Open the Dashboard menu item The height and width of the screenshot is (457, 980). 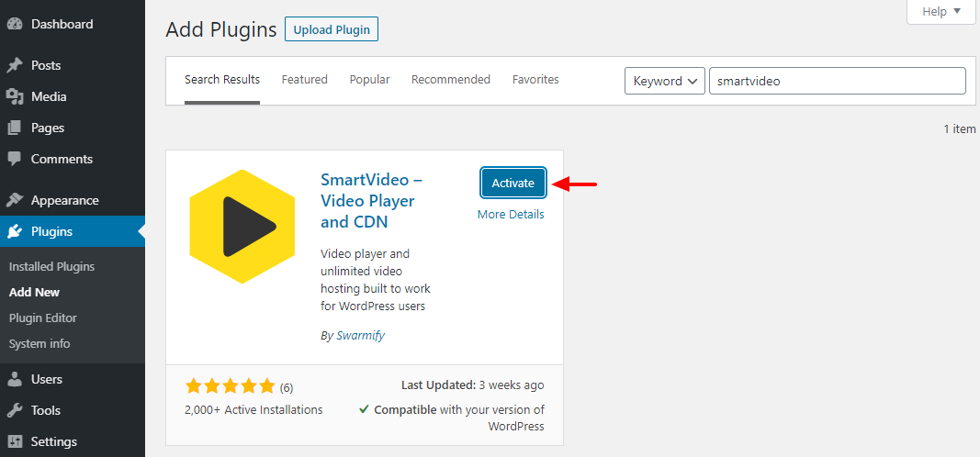click(73, 25)
